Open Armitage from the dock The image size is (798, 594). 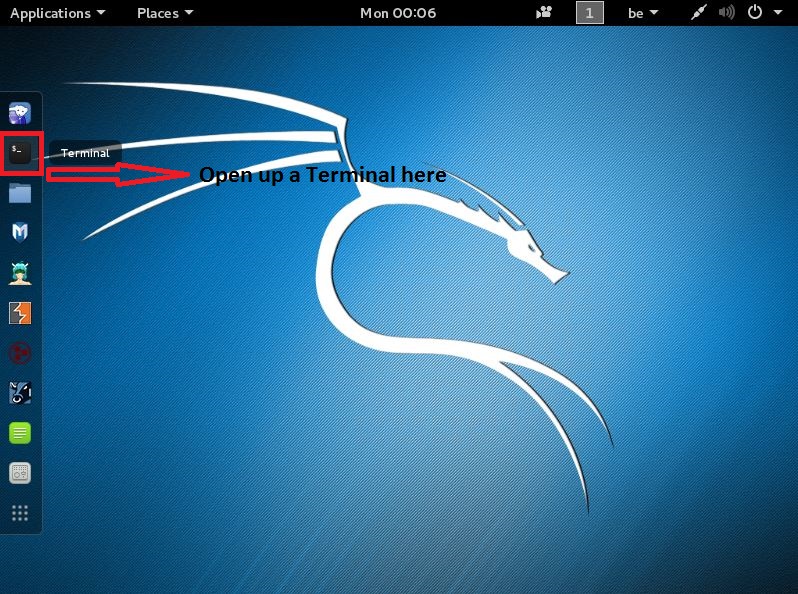point(20,273)
